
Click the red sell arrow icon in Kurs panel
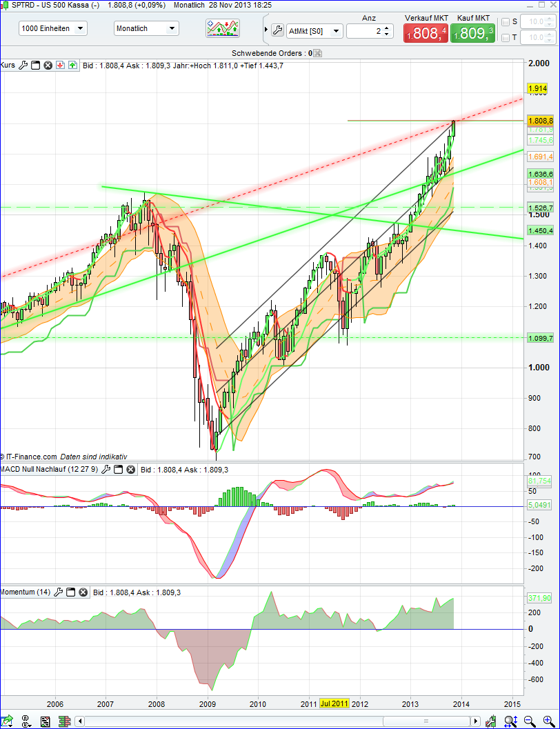[x=61, y=65]
